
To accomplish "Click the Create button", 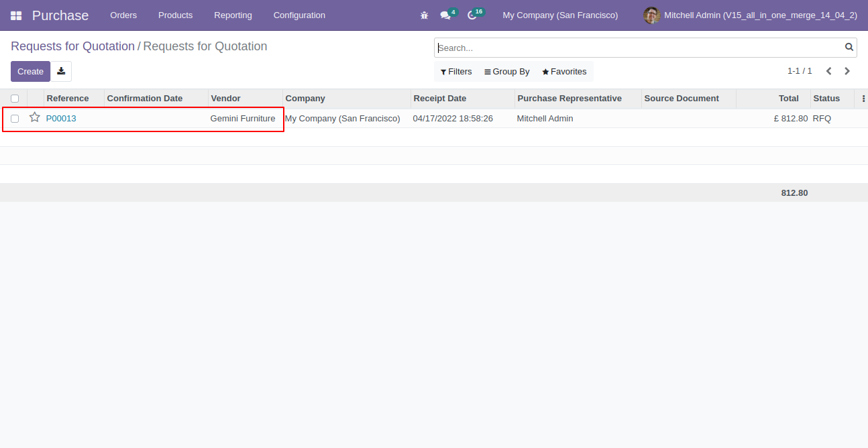I will [30, 71].
